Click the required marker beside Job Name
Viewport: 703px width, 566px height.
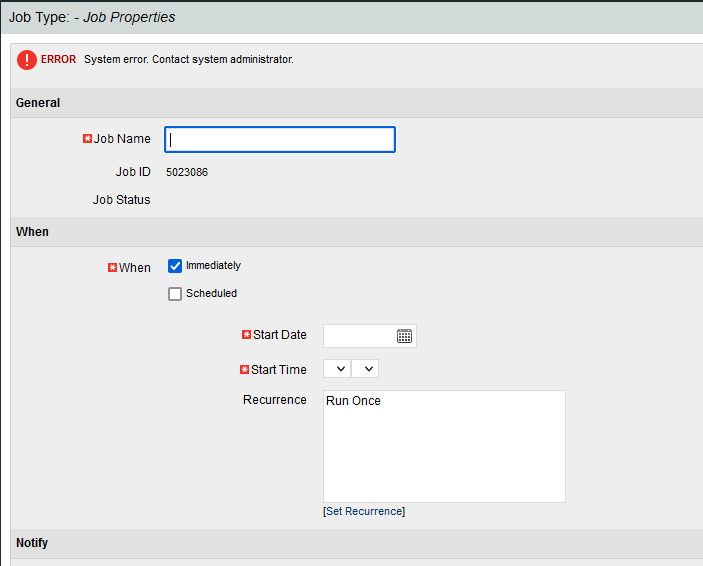coord(87,139)
